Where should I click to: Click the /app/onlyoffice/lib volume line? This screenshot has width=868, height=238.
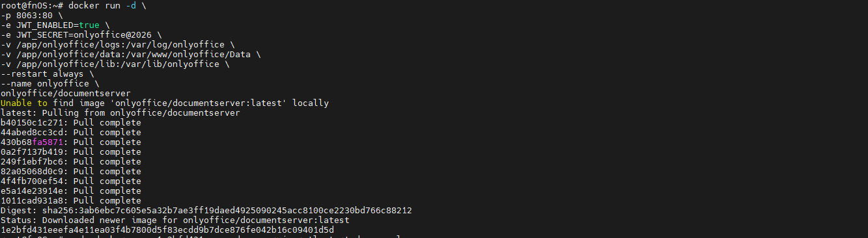pyautogui.click(x=115, y=64)
